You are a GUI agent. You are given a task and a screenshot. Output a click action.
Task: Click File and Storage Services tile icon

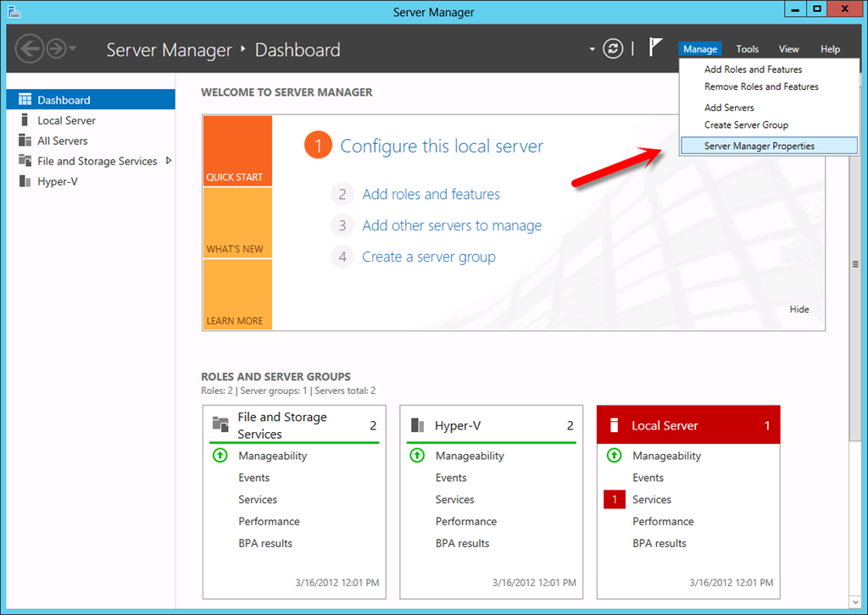point(220,424)
